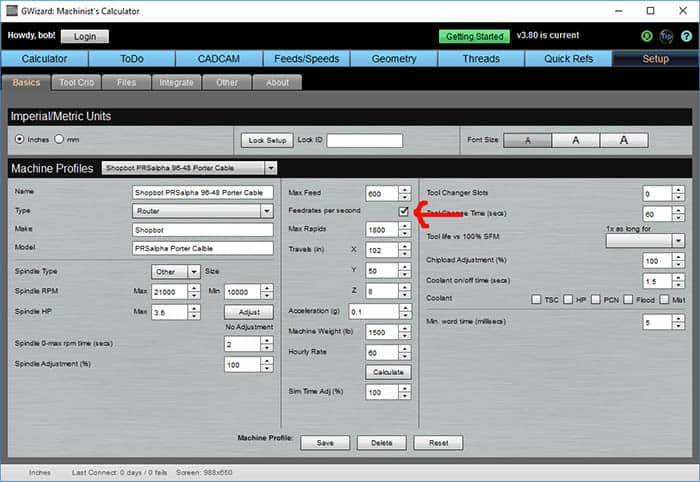Open Tool life vs 100% SFM dropdown

pyautogui.click(x=645, y=241)
